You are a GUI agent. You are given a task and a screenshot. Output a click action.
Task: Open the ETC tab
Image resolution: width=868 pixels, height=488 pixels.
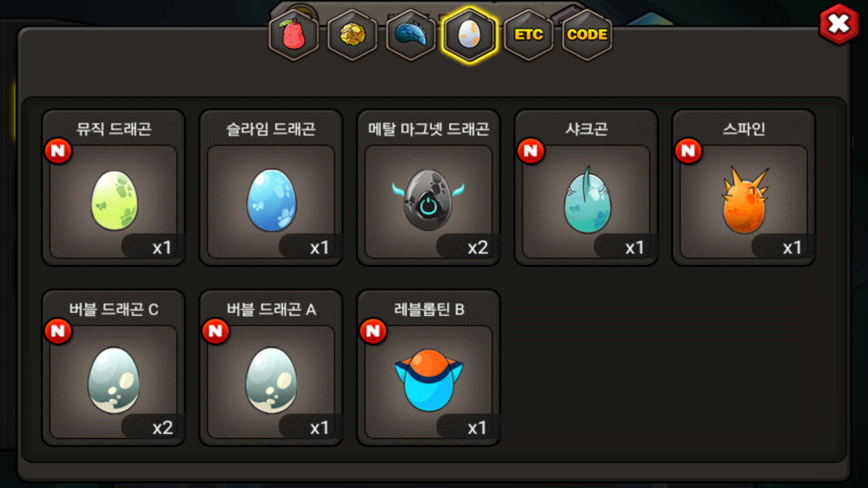(x=528, y=35)
